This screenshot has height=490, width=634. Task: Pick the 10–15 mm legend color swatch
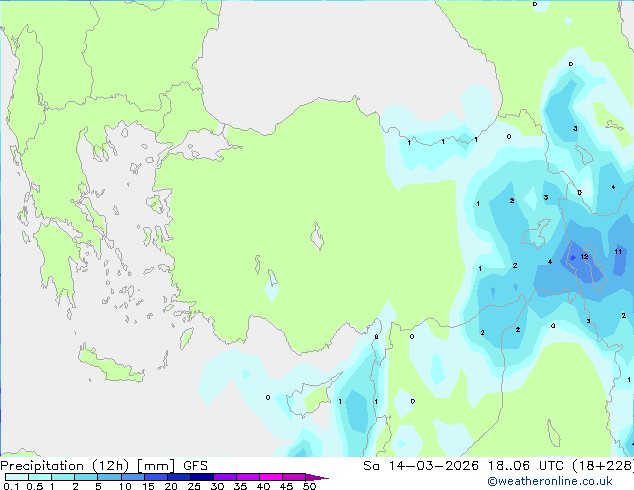(x=132, y=477)
